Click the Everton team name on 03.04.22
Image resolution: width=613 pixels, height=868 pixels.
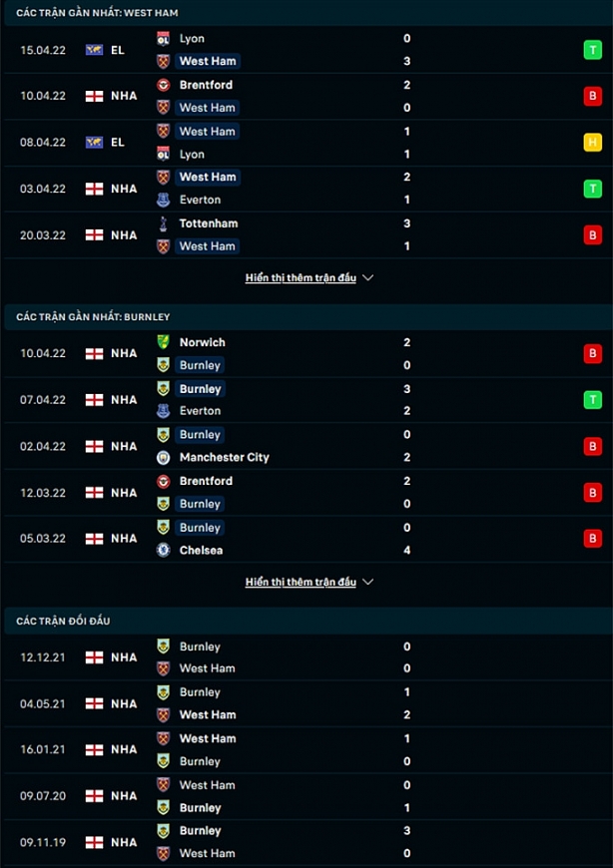point(200,200)
